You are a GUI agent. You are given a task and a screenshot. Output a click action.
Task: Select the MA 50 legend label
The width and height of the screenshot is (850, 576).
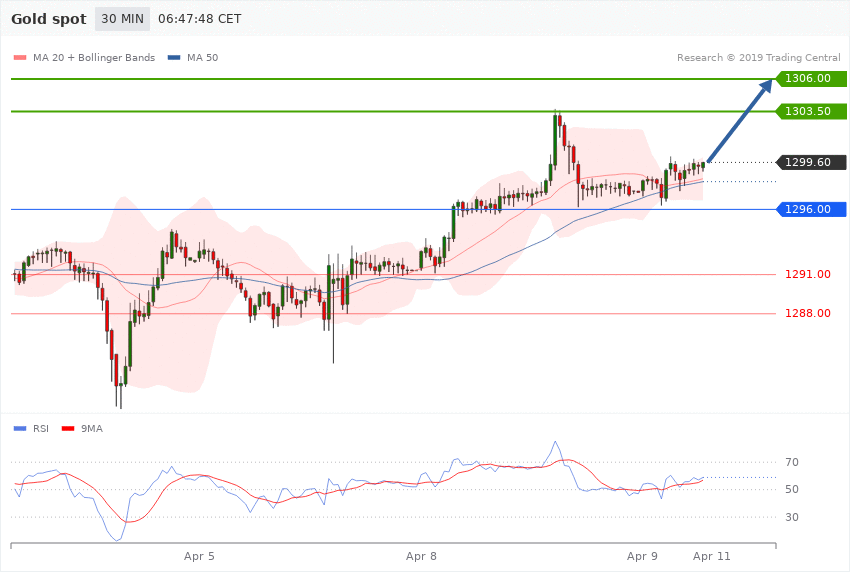(x=202, y=57)
